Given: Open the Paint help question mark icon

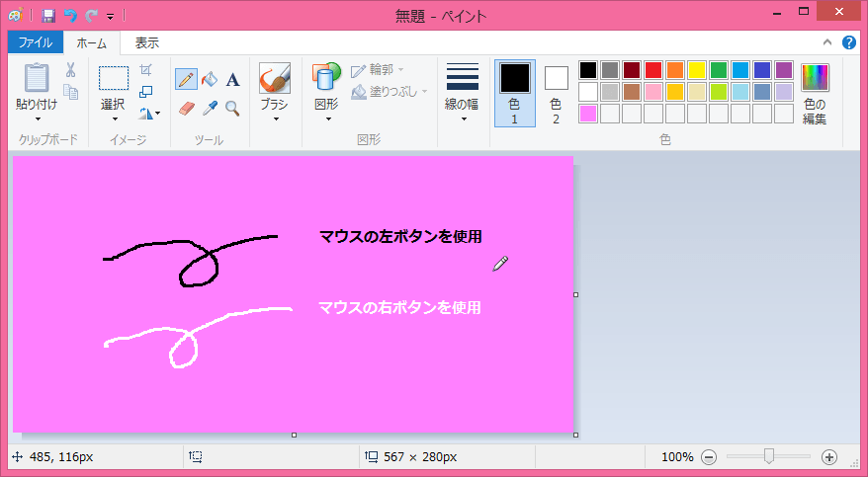Looking at the screenshot, I should click(x=849, y=42).
